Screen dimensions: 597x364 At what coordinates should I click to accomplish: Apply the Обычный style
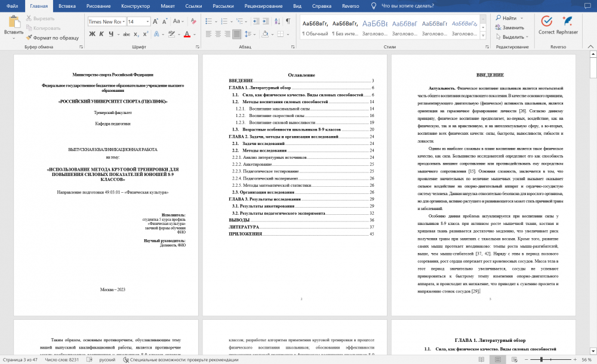tap(315, 28)
